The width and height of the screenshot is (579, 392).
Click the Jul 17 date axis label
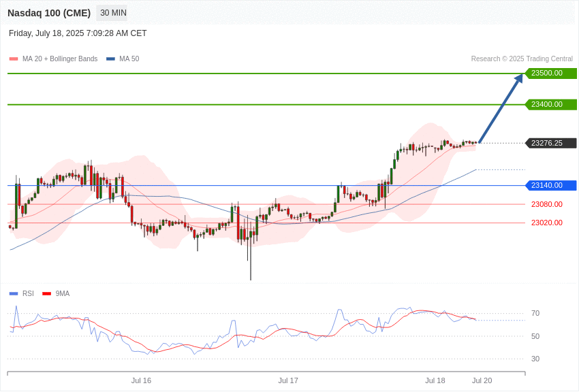(288, 380)
